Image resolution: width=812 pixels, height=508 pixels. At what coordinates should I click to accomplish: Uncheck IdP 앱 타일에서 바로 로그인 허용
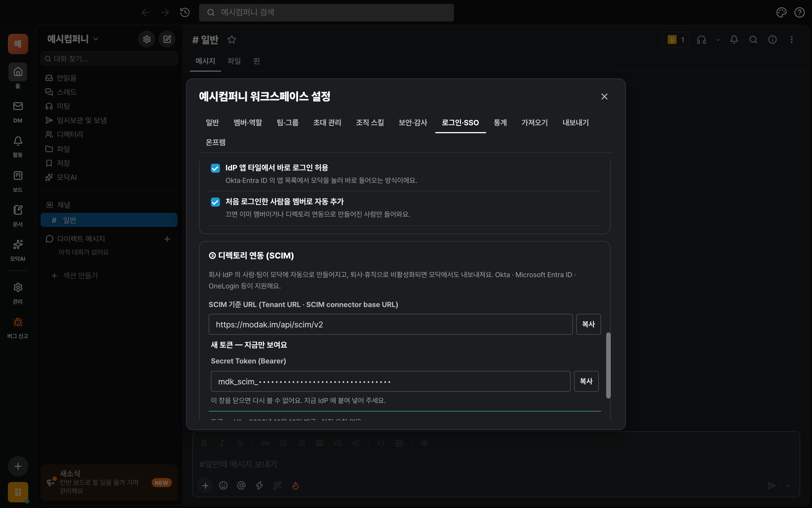(x=215, y=168)
